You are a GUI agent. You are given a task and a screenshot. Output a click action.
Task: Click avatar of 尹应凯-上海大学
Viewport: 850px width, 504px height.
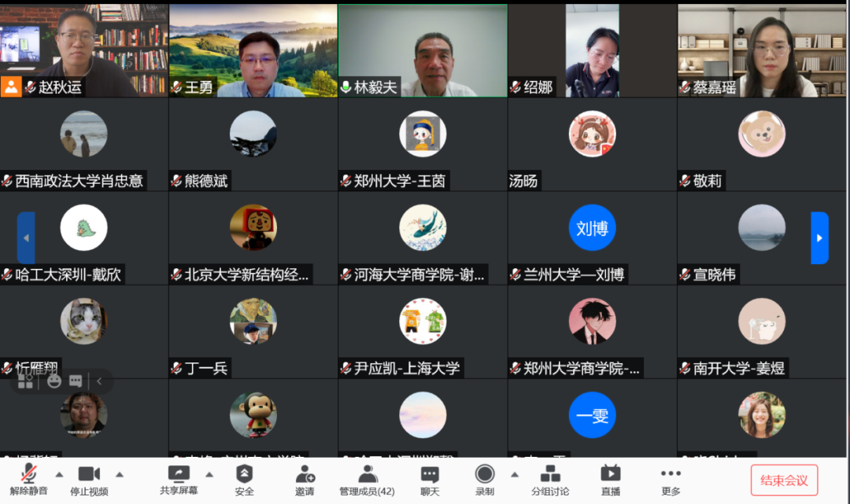[x=423, y=321]
